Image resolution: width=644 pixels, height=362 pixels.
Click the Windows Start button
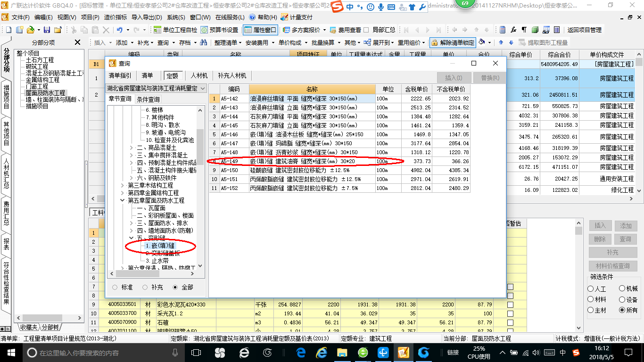[10, 352]
